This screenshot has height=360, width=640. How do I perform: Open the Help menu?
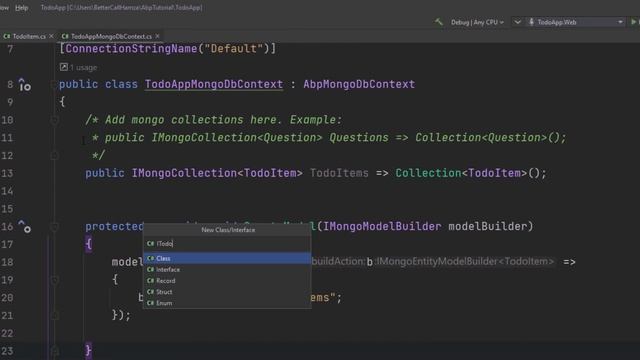point(21,8)
